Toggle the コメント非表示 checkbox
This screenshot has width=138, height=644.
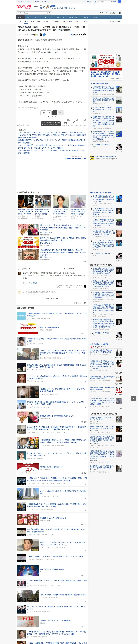point(75,303)
